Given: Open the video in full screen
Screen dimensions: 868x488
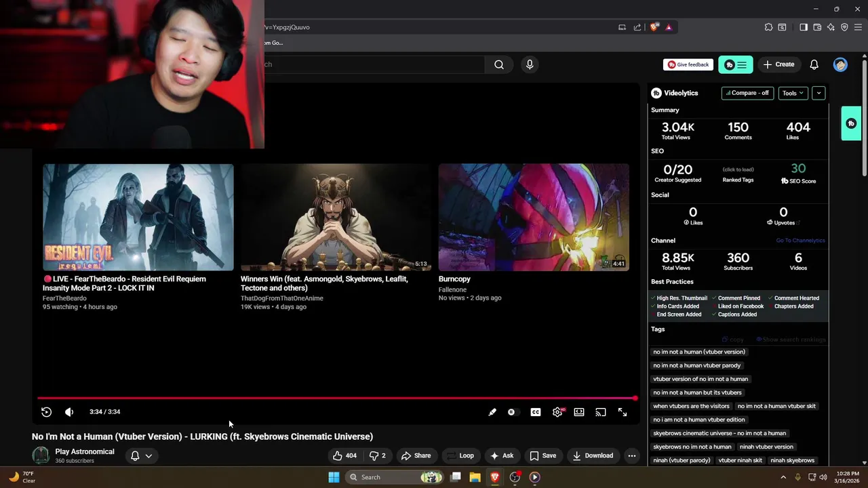Looking at the screenshot, I should click(623, 412).
